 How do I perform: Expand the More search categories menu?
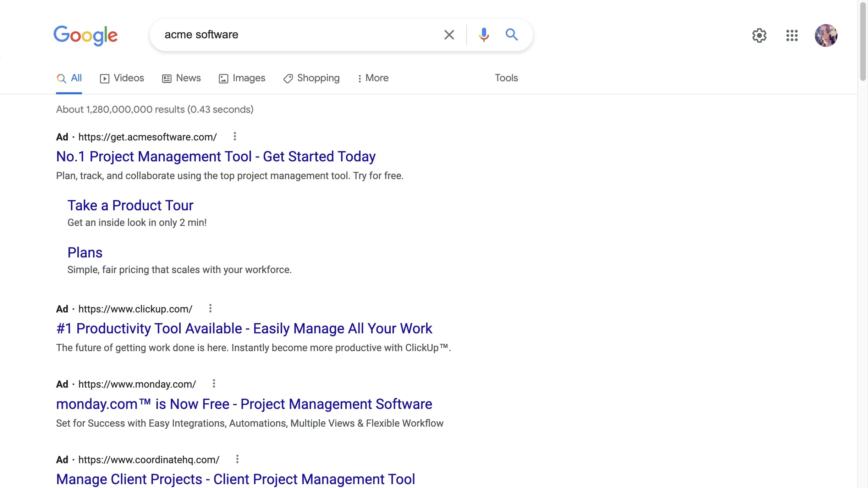click(x=373, y=78)
